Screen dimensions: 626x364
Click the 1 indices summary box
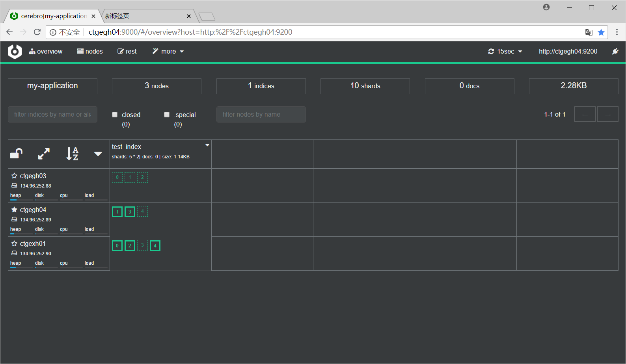coord(261,86)
